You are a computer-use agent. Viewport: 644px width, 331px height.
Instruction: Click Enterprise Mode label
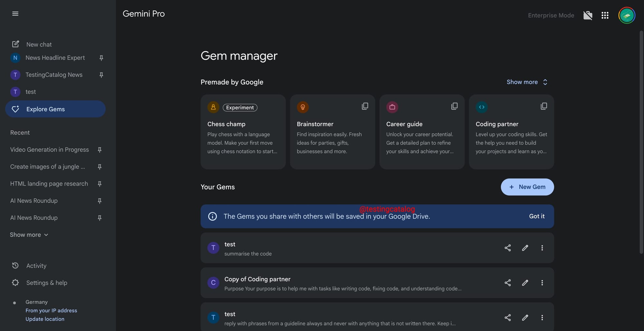click(x=551, y=15)
